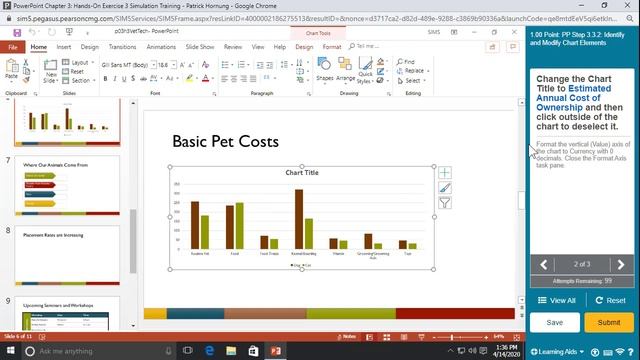Open the Bullets dropdown arrow
This screenshot has height=360, width=640.
click(232, 65)
